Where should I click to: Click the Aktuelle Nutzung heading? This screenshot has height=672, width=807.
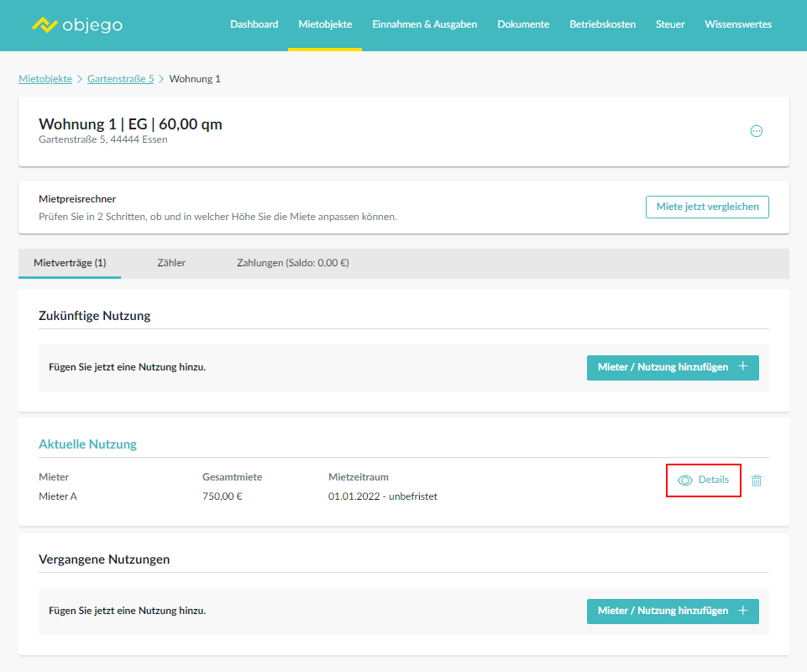tap(87, 444)
